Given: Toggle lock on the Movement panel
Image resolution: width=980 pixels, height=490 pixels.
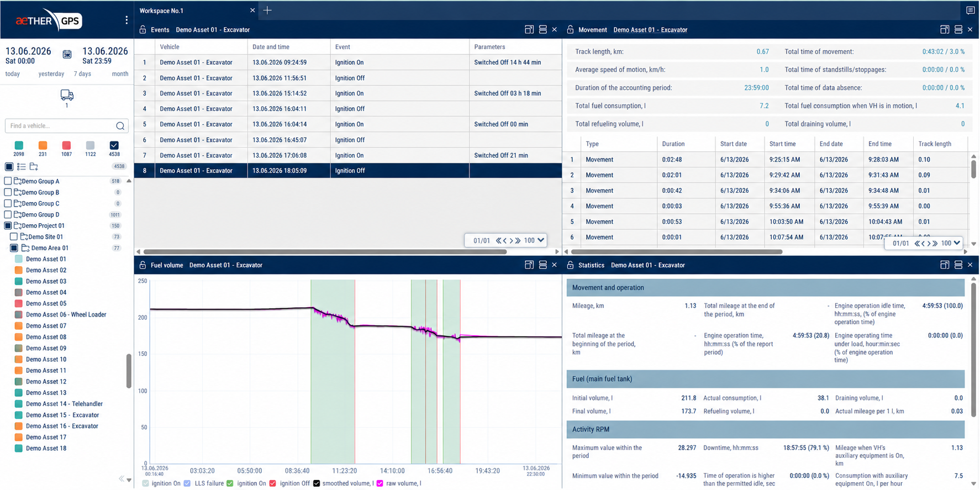Looking at the screenshot, I should coord(570,30).
